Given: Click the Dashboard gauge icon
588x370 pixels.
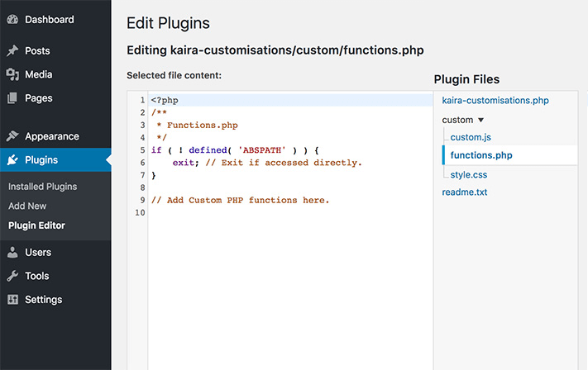Looking at the screenshot, I should point(12,20).
